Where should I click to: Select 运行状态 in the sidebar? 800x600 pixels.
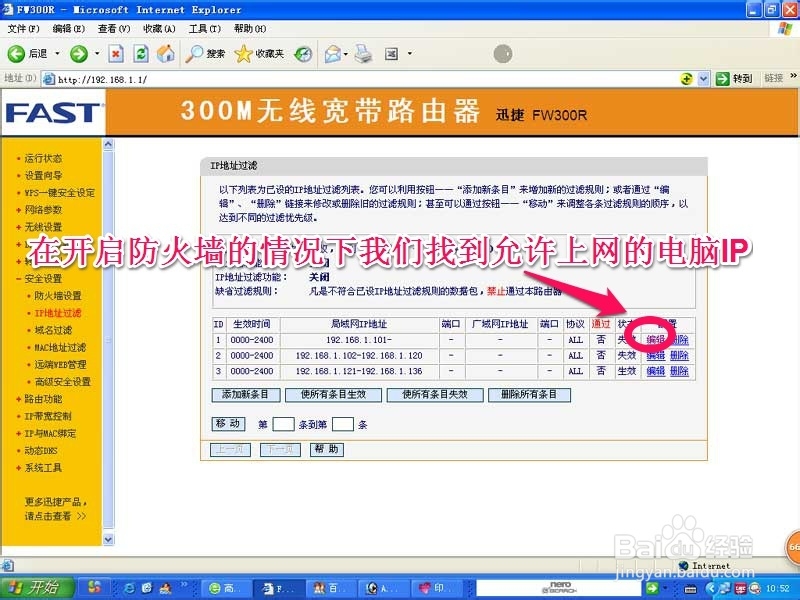tap(43, 158)
